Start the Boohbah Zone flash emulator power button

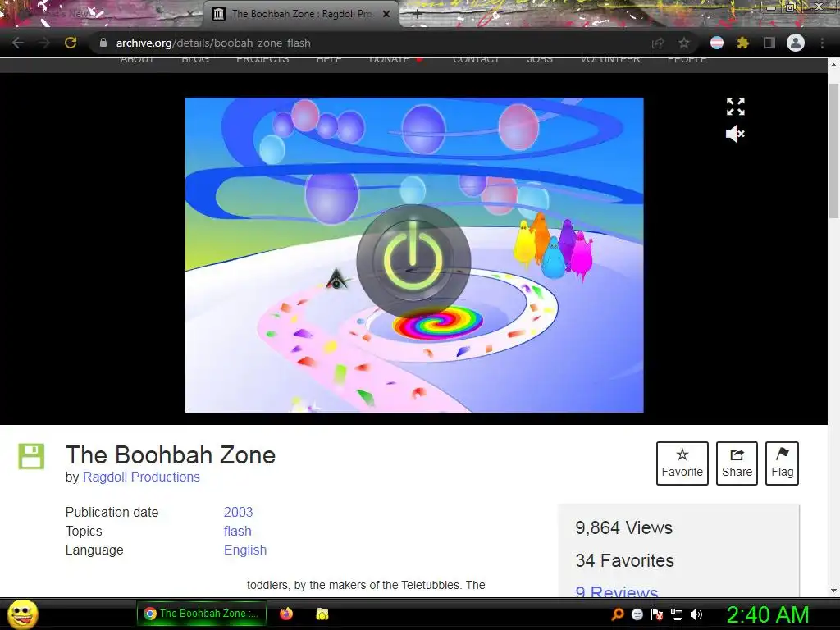pyautogui.click(x=413, y=261)
